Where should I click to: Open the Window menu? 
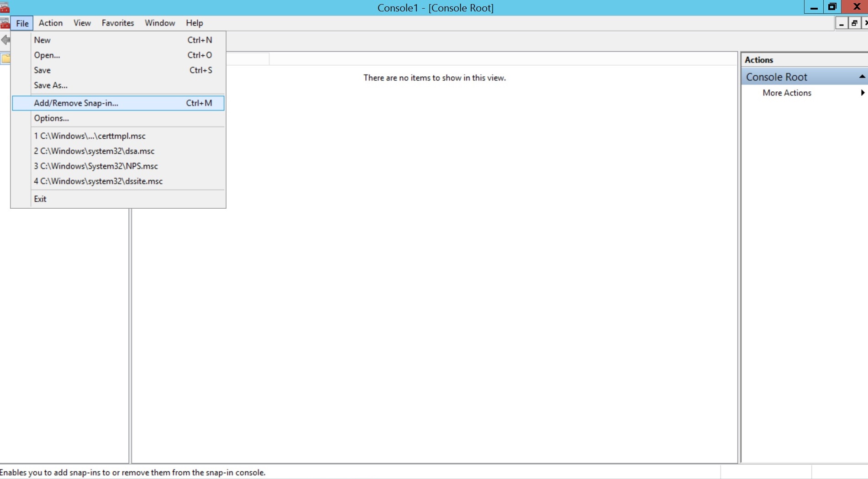pos(159,23)
